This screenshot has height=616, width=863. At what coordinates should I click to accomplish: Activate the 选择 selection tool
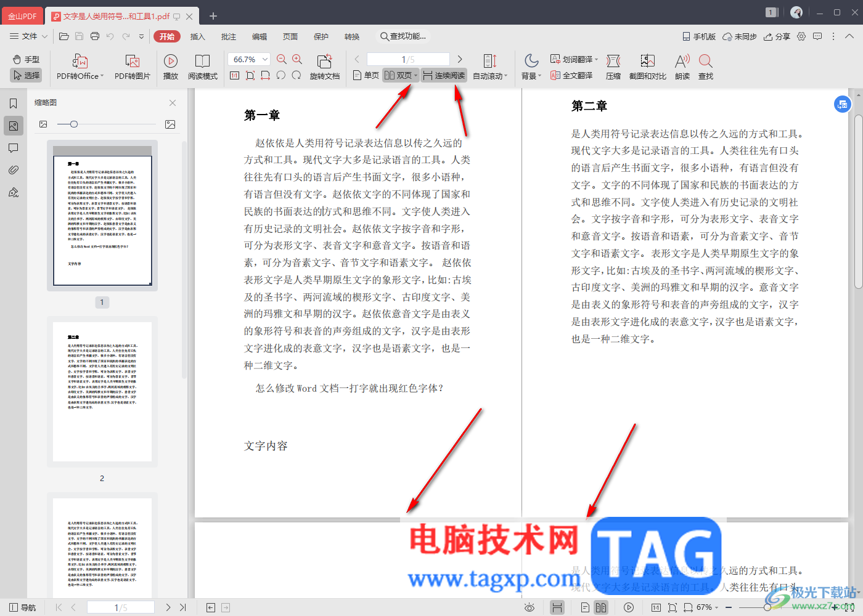26,75
